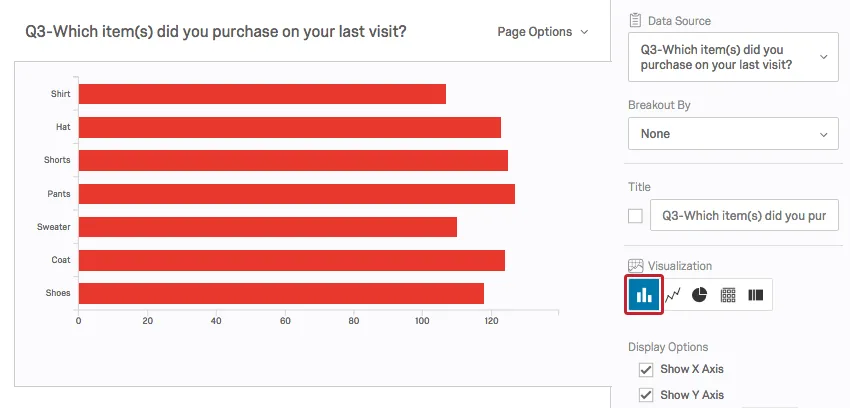Viewport: 850px width, 408px height.
Task: Open the Breakout By dropdown
Action: 733,133
